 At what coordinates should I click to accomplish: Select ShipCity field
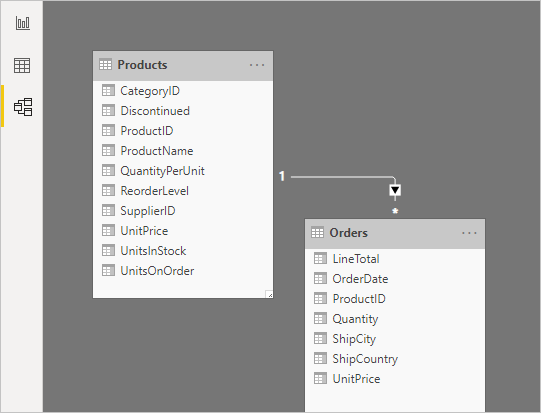(x=395, y=339)
